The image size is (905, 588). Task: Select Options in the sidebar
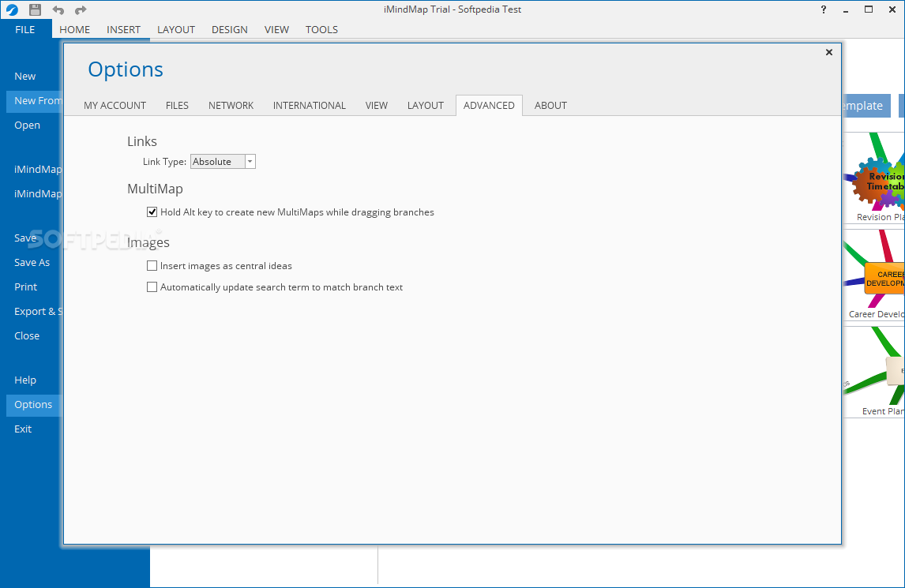[33, 405]
